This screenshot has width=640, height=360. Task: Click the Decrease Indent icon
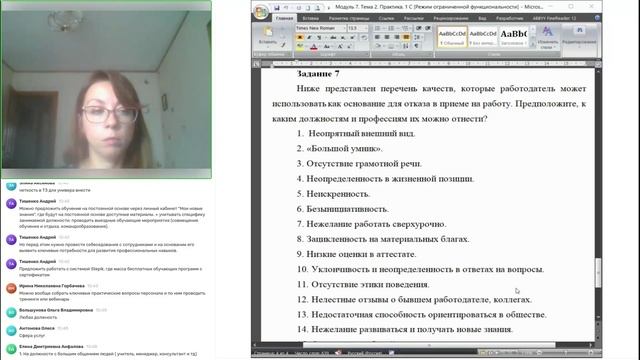418,28
